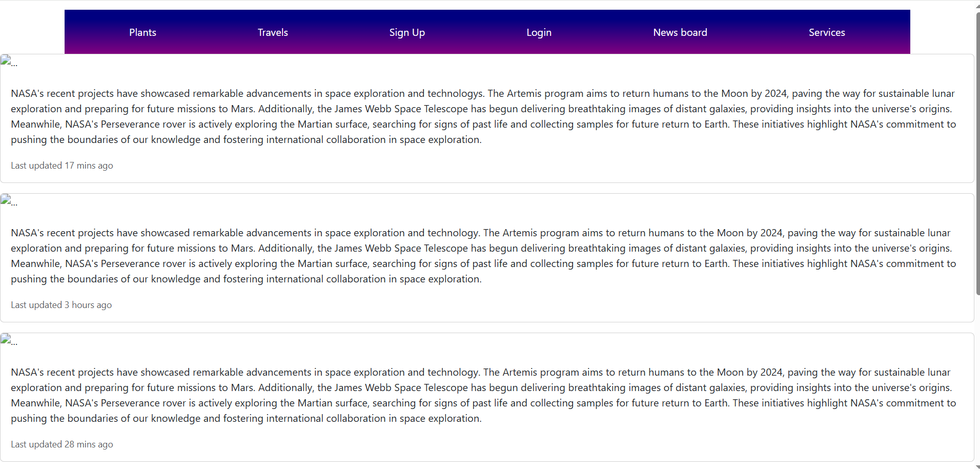Viewport: 980px width, 471px height.
Task: Click the scrollbar track below the thumb
Action: click(978, 379)
